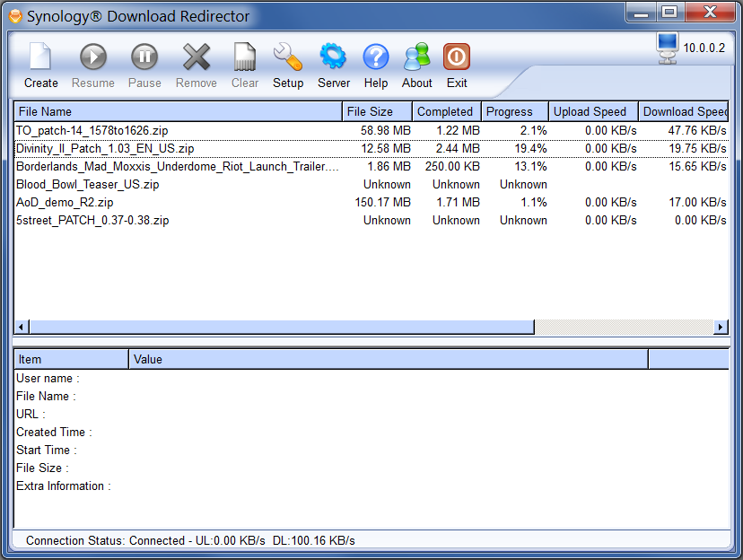Click the 58.98 MB file size cell

[x=385, y=130]
